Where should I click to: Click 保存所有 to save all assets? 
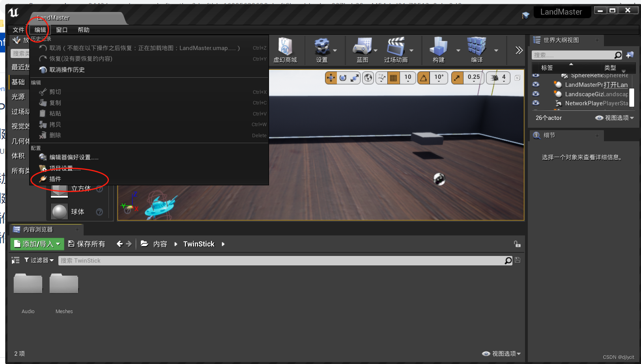coord(87,244)
